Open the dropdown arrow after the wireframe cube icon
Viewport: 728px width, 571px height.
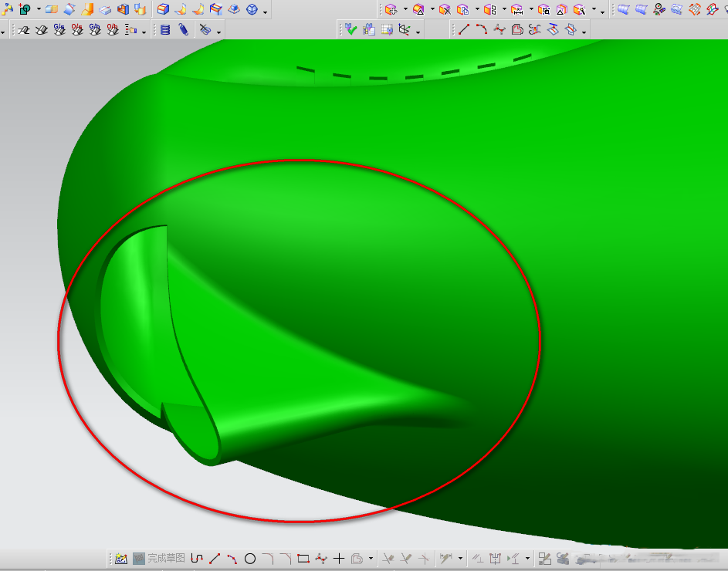coord(266,12)
